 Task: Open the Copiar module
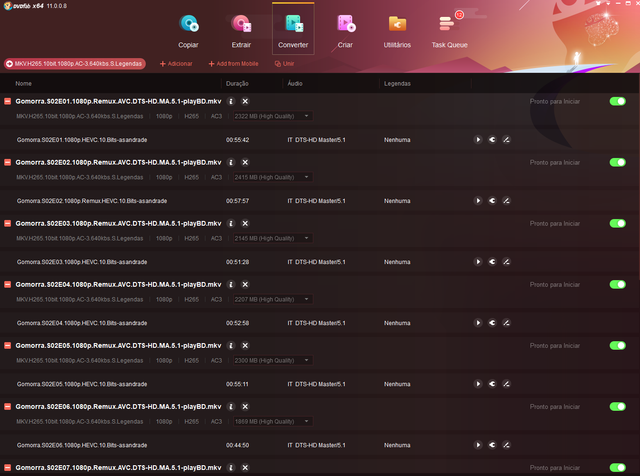tap(188, 31)
